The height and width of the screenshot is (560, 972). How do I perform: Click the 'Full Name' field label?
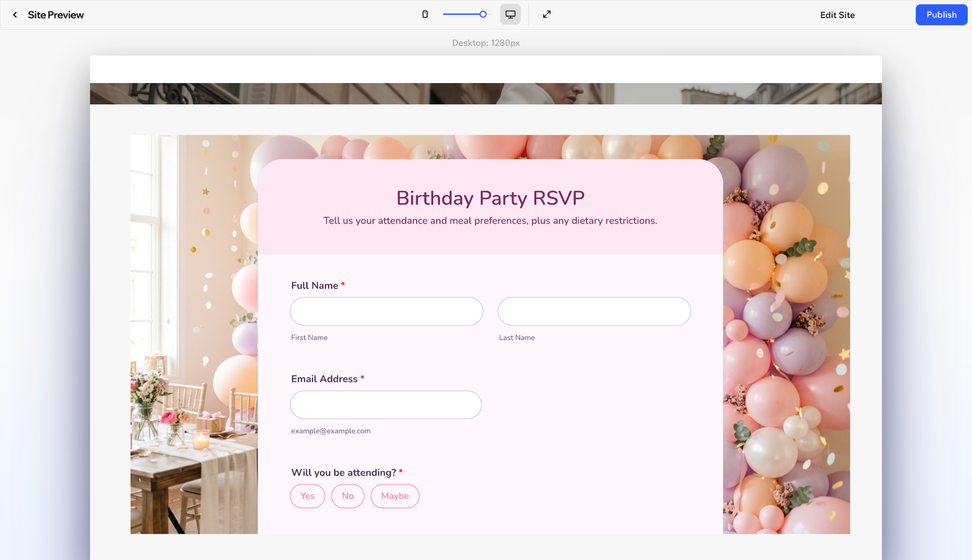(x=315, y=285)
